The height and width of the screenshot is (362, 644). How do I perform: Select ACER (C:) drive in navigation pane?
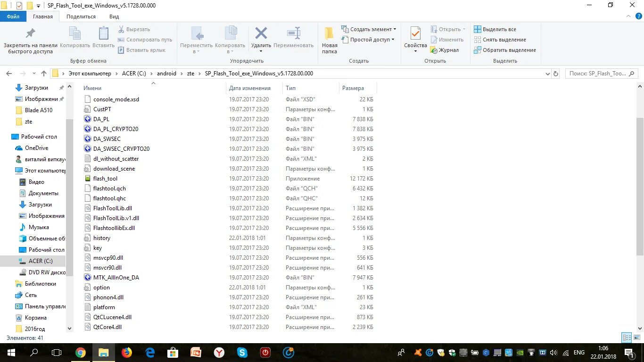(x=41, y=261)
